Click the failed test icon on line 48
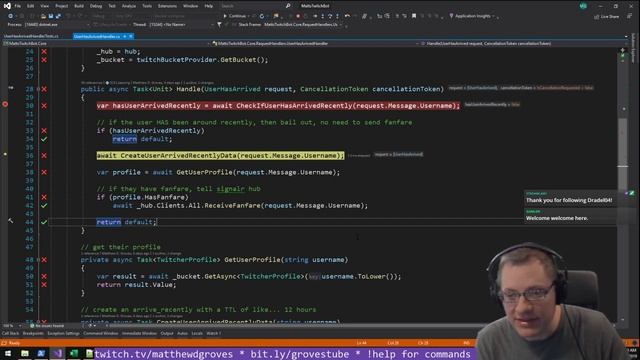 44,260
